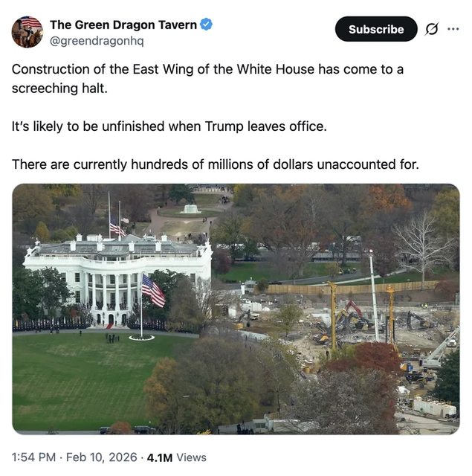The height and width of the screenshot is (476, 472).
Task: Click the American flag on the lawn flagpole
Action: [x=153, y=290]
